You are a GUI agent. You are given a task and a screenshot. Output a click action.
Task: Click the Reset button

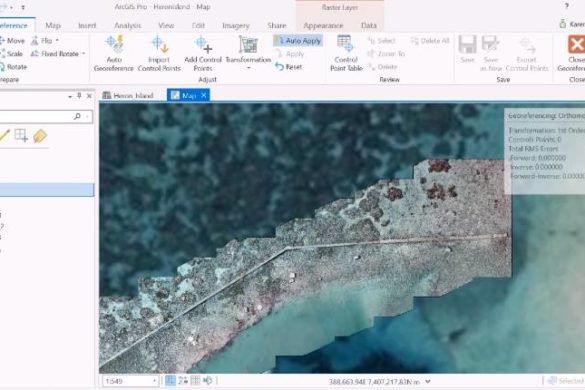point(288,67)
